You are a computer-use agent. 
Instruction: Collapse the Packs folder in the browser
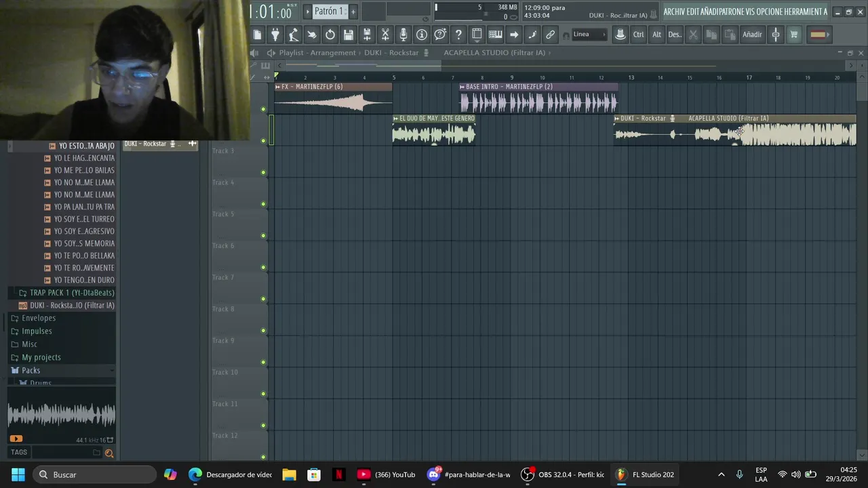pyautogui.click(x=31, y=370)
